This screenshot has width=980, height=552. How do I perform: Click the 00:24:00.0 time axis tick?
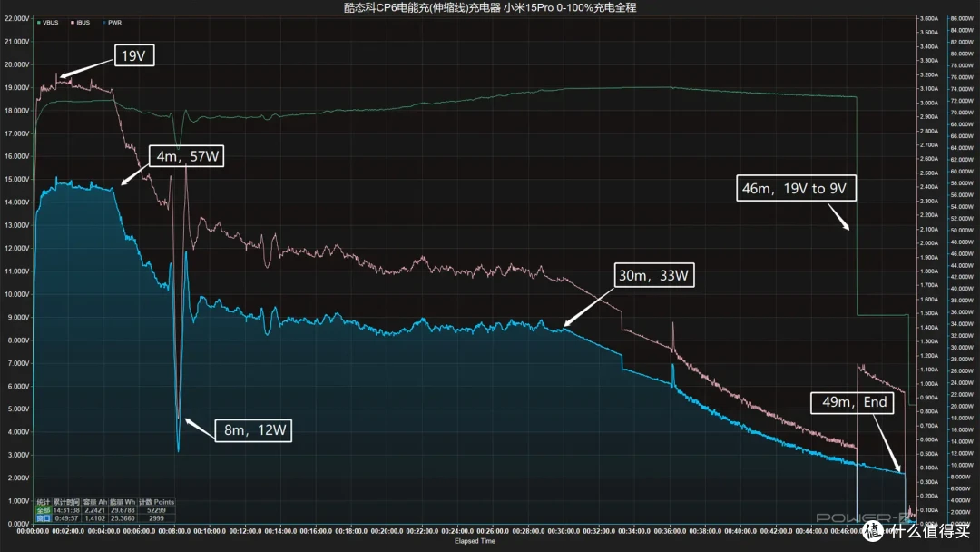pos(457,531)
